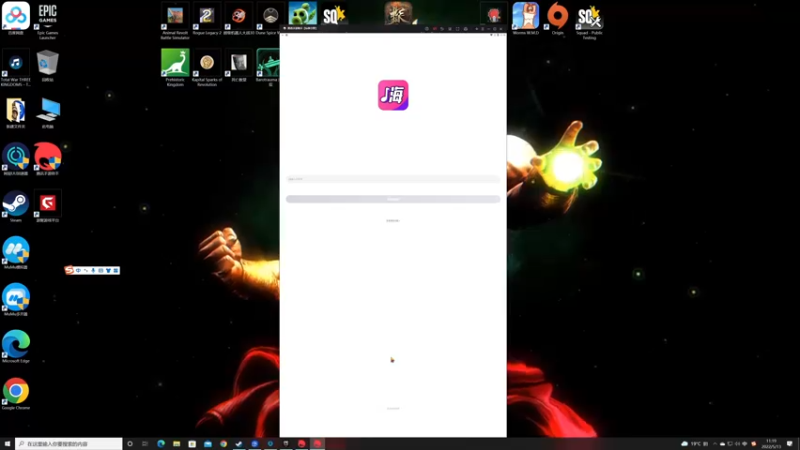The height and width of the screenshot is (450, 800).
Task: Click the small link below login button
Action: point(393,220)
